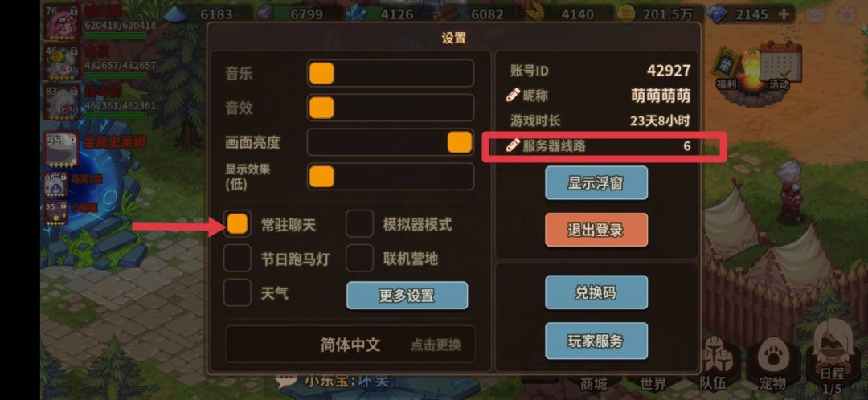Enable the 模拟器模式 checkbox

[360, 224]
